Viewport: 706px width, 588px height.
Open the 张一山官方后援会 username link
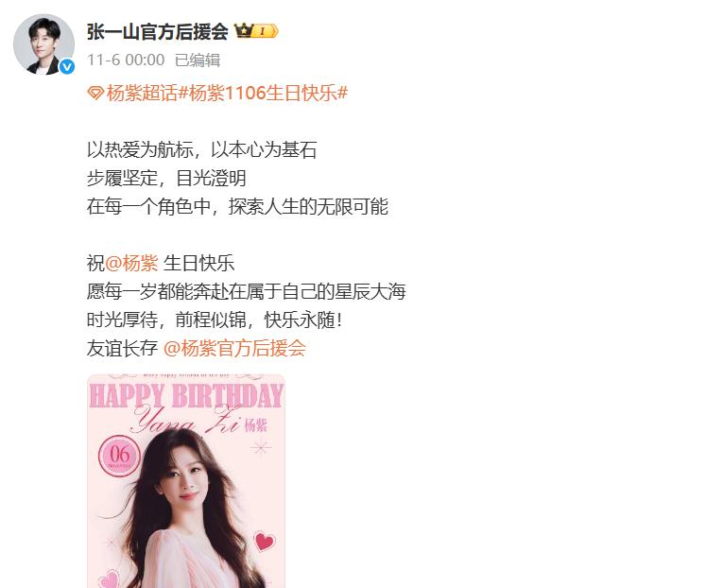(x=158, y=31)
